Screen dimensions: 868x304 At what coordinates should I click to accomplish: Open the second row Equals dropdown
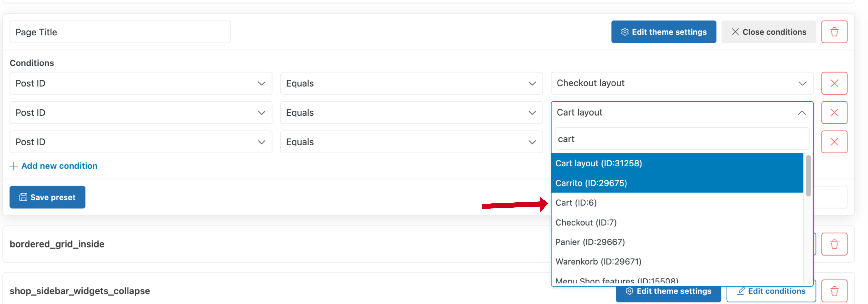click(411, 113)
